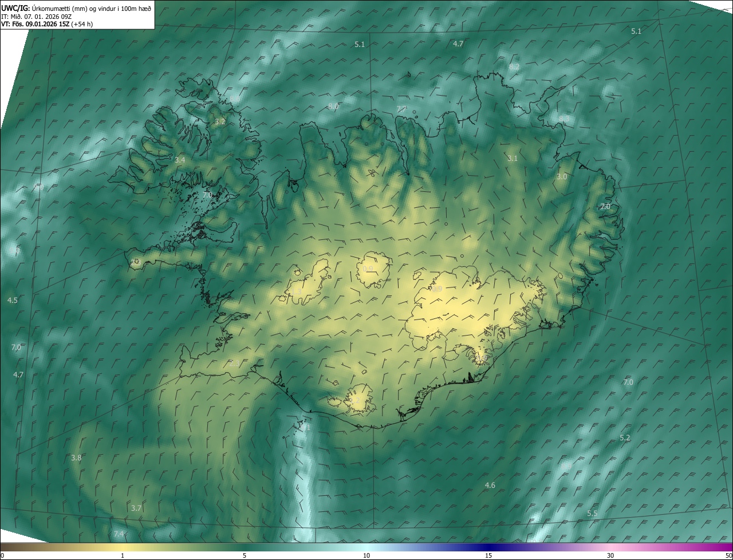
Task: Click the 3.8 value label on the map
Action: click(x=76, y=458)
